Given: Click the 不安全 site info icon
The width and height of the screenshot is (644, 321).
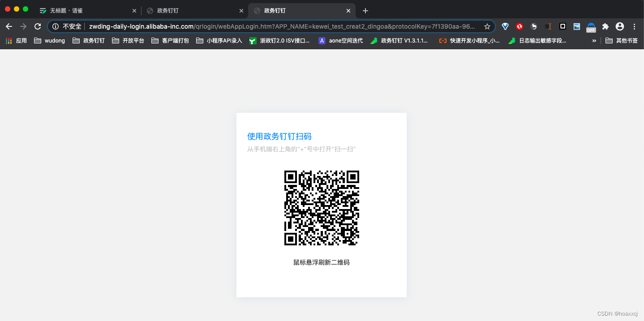Looking at the screenshot, I should (56, 26).
